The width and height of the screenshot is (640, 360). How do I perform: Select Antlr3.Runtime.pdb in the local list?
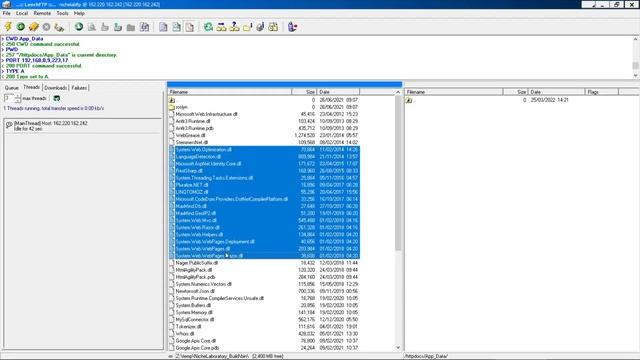pos(264,128)
